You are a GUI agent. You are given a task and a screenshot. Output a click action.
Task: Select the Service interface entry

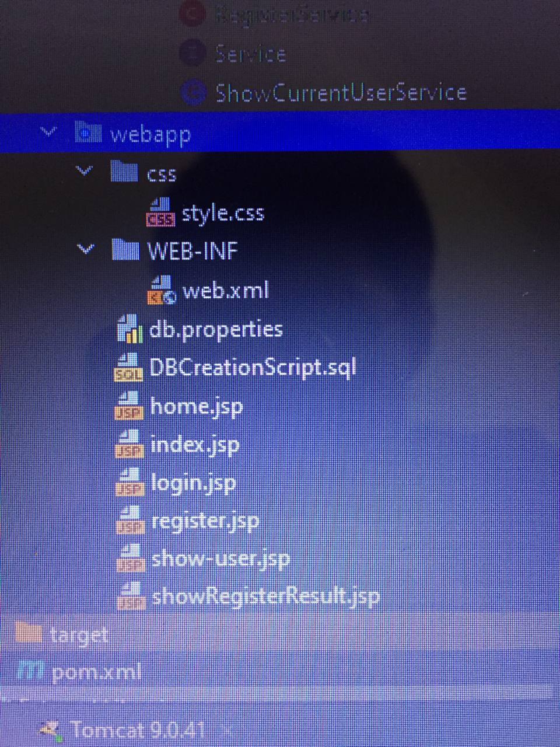click(x=250, y=54)
